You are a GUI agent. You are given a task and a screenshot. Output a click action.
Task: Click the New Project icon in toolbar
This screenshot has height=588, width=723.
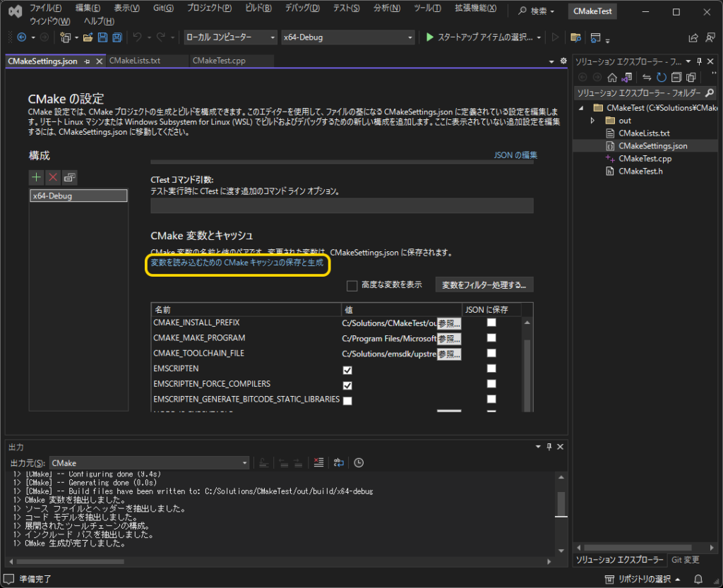[x=65, y=37]
